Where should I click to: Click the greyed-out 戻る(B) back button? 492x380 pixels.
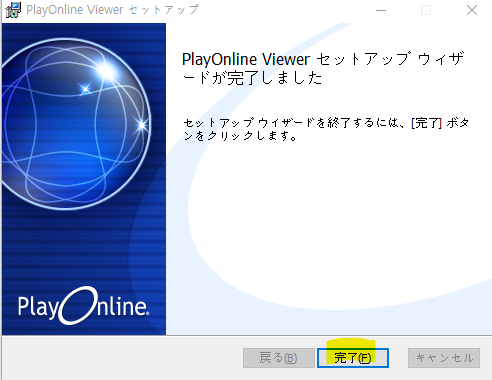pos(279,358)
